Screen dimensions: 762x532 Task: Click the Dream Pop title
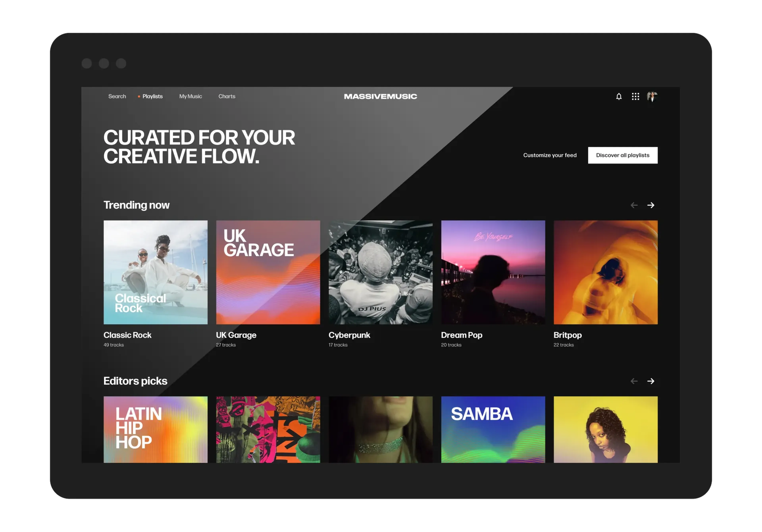[462, 335]
